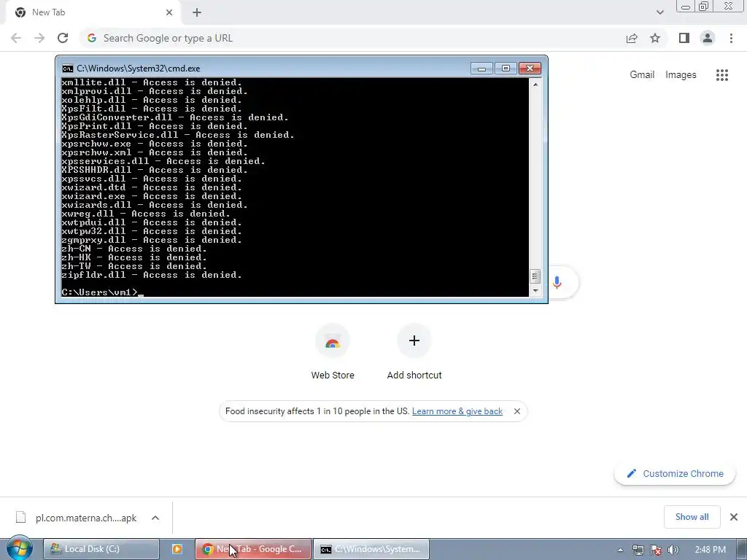Click Show all downloads
This screenshot has height=560, width=747.
coord(692,517)
